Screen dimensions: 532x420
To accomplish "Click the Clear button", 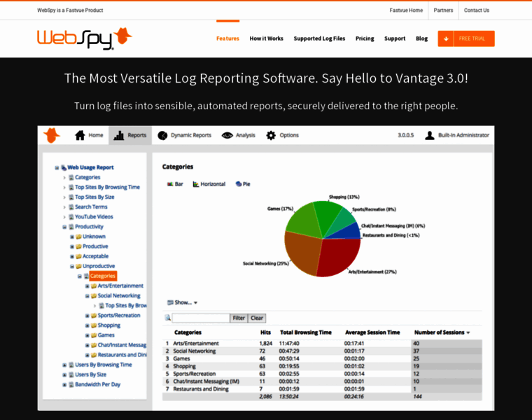I will tap(257, 318).
